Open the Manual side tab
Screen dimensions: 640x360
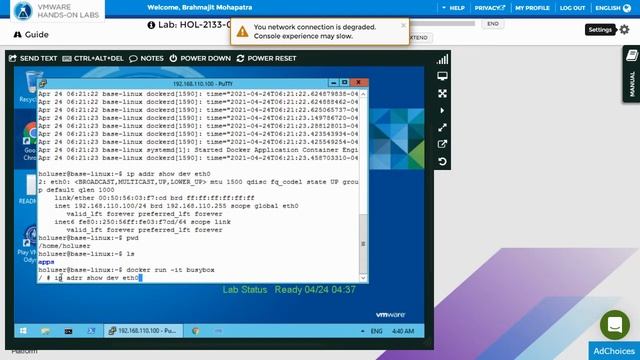(x=631, y=74)
